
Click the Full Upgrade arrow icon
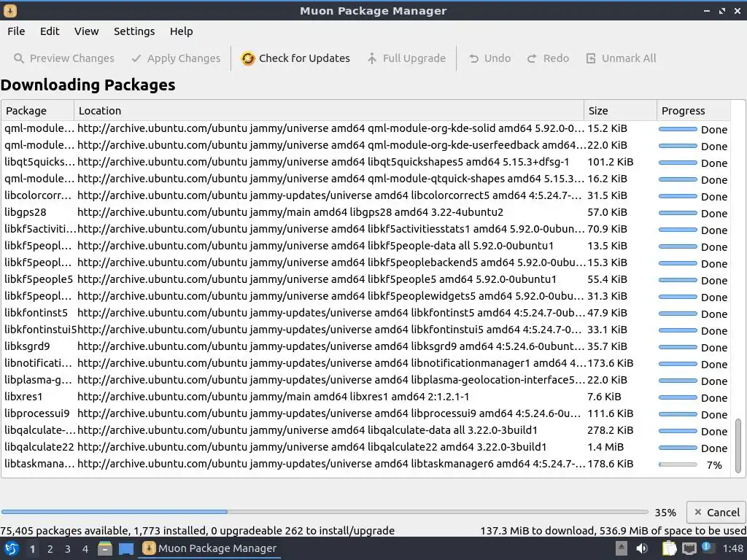(x=371, y=58)
